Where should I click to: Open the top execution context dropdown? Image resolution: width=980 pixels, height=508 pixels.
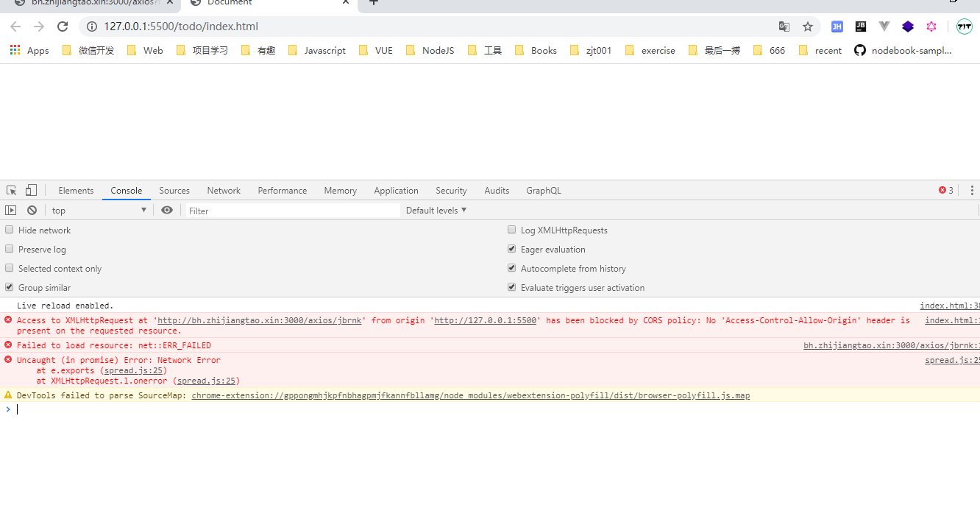(99, 211)
